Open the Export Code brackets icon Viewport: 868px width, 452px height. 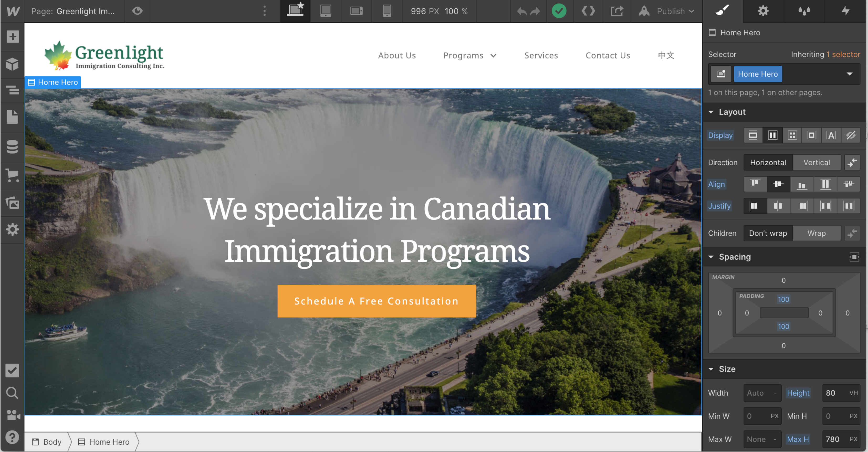coord(588,11)
